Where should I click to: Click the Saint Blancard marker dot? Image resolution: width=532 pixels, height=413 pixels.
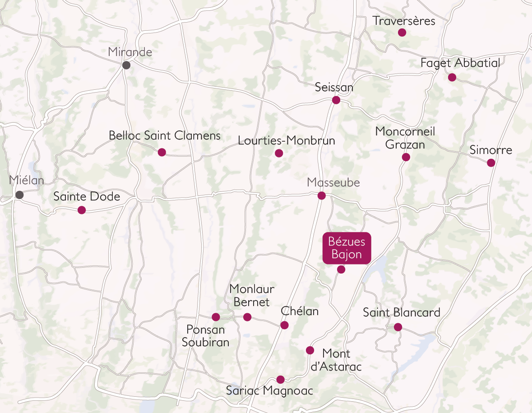point(398,327)
